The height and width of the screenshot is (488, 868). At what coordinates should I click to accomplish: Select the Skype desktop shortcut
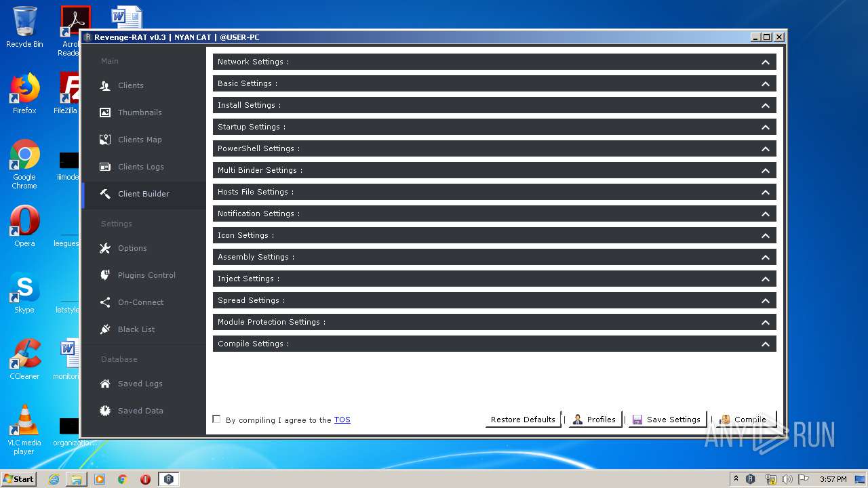point(24,293)
